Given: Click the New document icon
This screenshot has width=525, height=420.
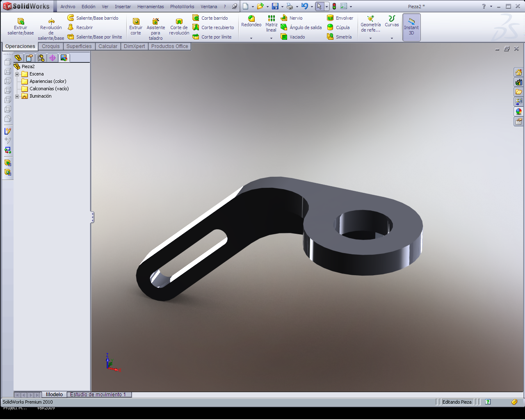Looking at the screenshot, I should tap(245, 6).
